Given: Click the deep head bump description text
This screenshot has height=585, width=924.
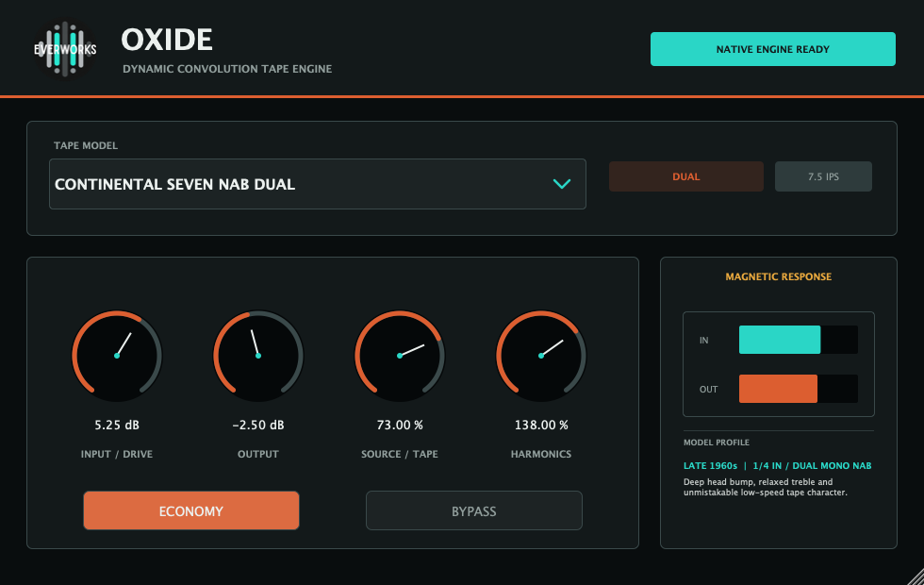Looking at the screenshot, I should (766, 487).
